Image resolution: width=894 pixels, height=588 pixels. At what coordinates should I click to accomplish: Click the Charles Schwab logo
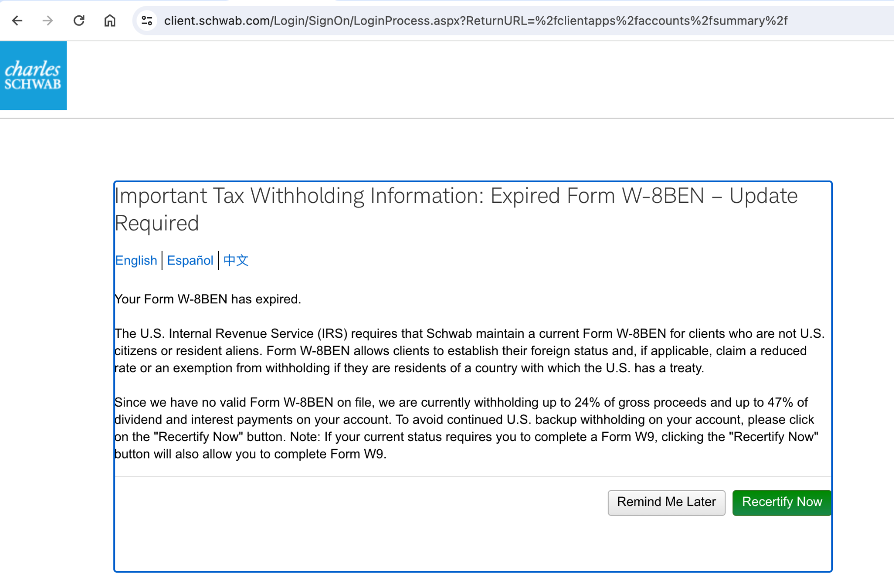(34, 75)
